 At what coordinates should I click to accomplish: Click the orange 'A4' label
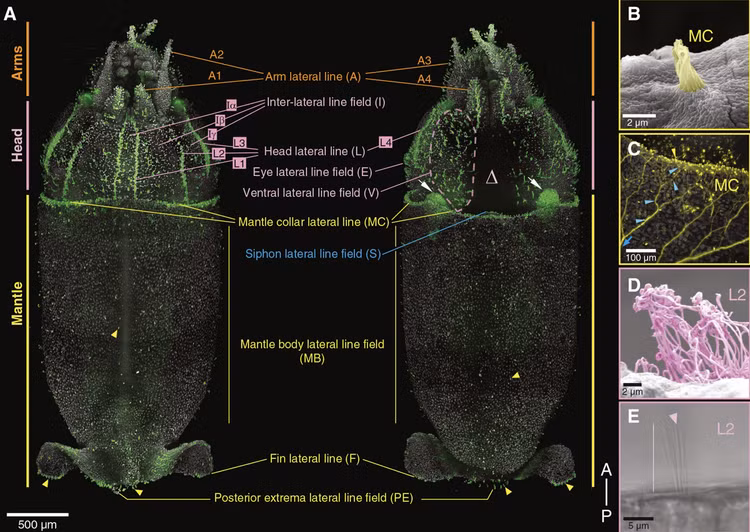click(424, 78)
